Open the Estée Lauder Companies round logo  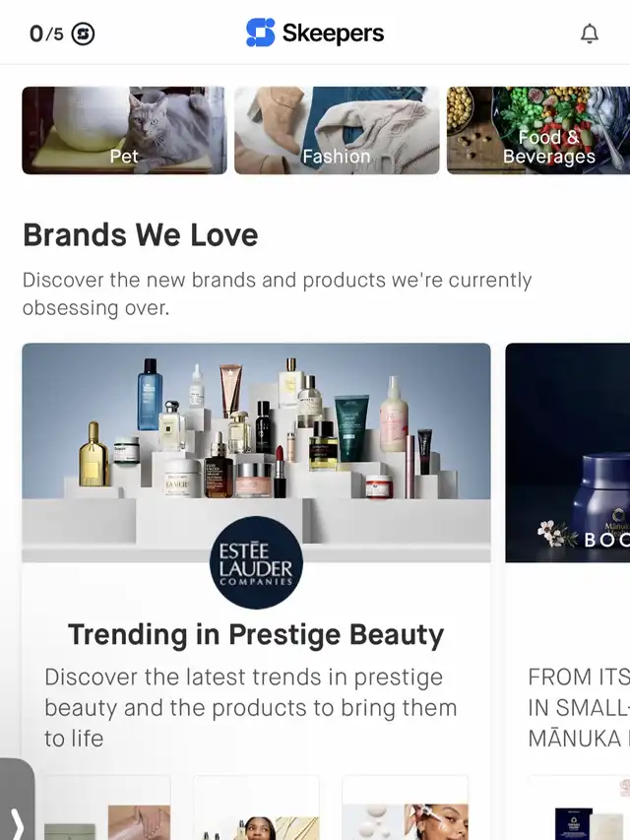(x=256, y=562)
